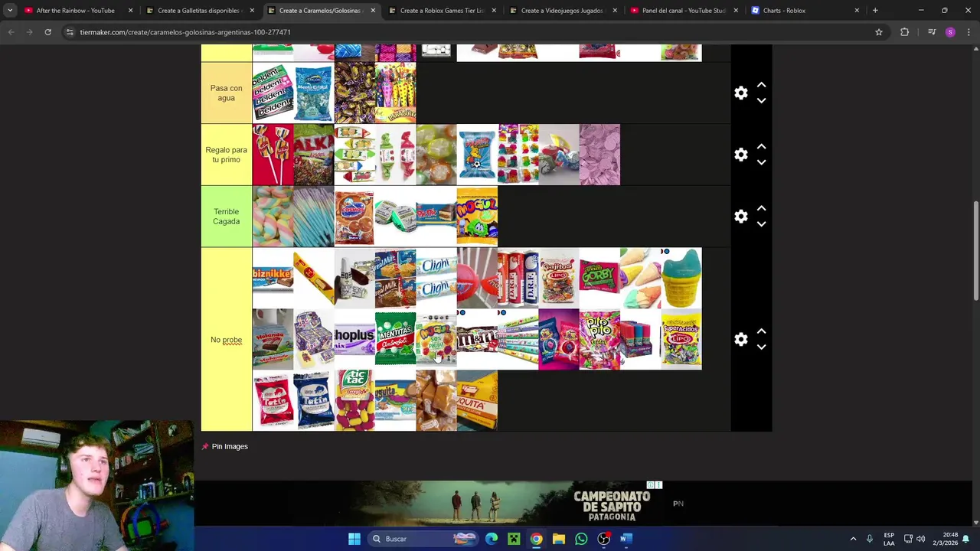Pick the Beldent gum image
The image size is (980, 551).
click(x=273, y=93)
